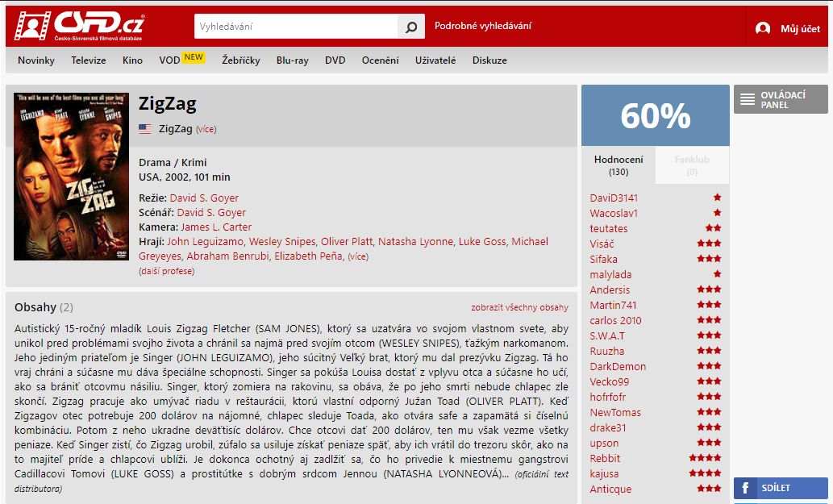The image size is (833, 504).
Task: Open user Martin741 profile
Action: [613, 305]
